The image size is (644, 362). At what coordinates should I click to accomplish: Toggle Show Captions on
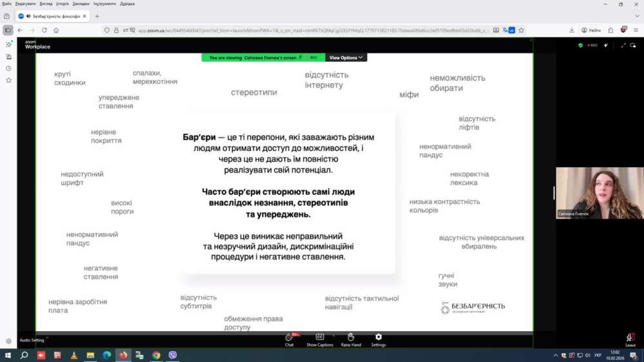click(x=319, y=339)
